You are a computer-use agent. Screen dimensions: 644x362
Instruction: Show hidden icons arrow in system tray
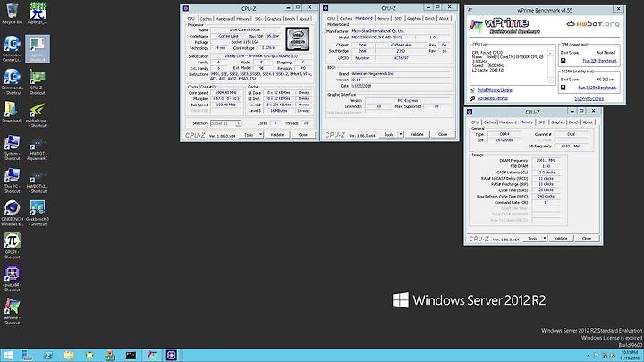[x=589, y=356]
